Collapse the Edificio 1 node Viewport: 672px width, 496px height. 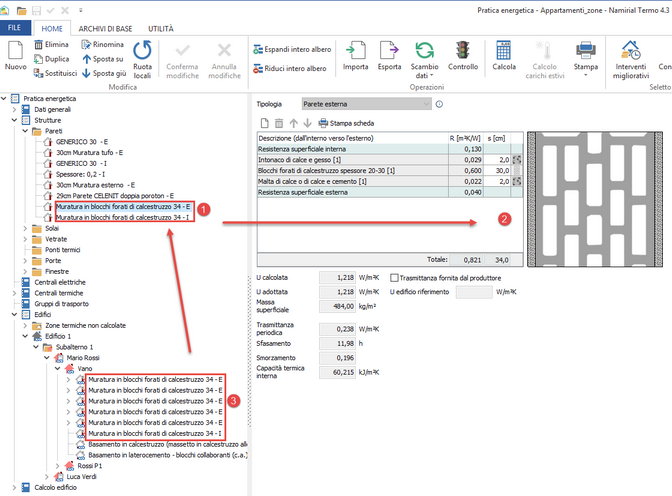25,336
